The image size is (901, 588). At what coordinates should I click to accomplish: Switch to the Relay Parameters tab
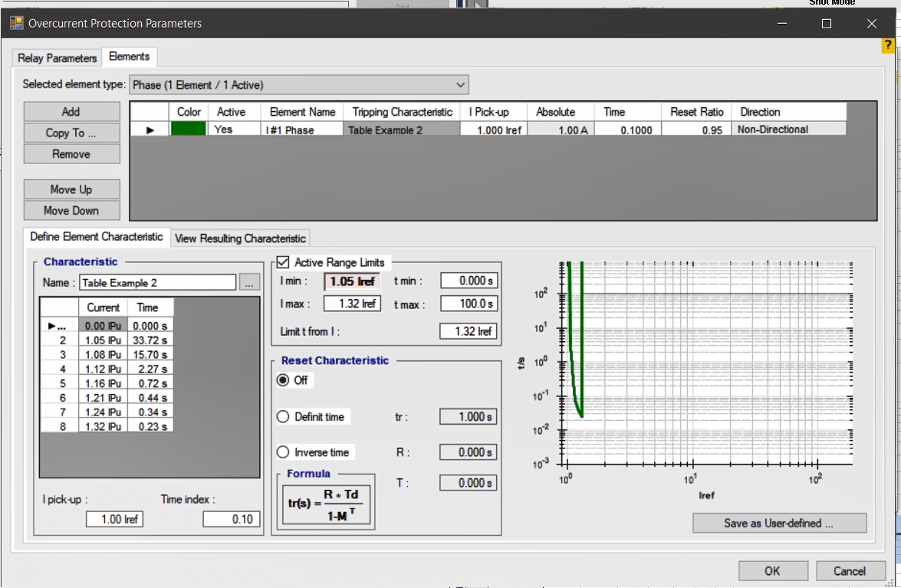58,58
